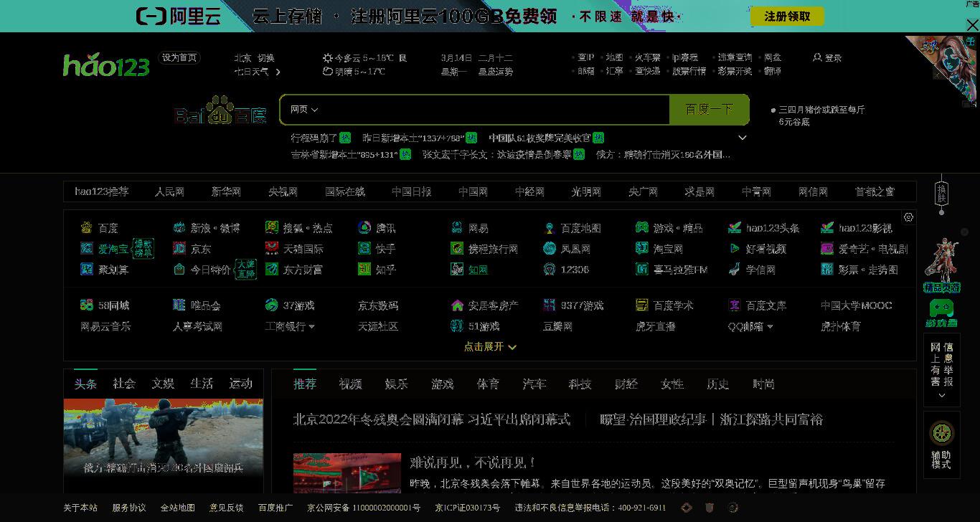Click the 喜马拉雅FM icon
The width and height of the screenshot is (980, 522).
coord(642,270)
